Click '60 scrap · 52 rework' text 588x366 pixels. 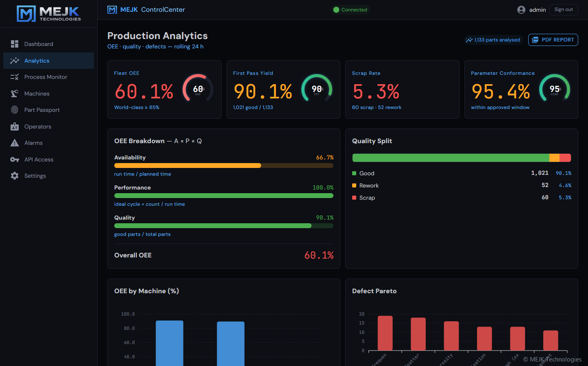[x=377, y=107]
